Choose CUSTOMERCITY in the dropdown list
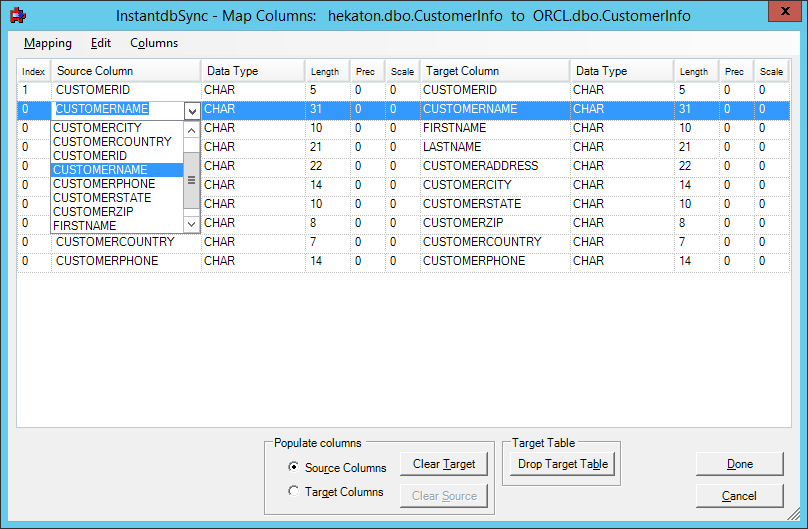 click(x=117, y=128)
